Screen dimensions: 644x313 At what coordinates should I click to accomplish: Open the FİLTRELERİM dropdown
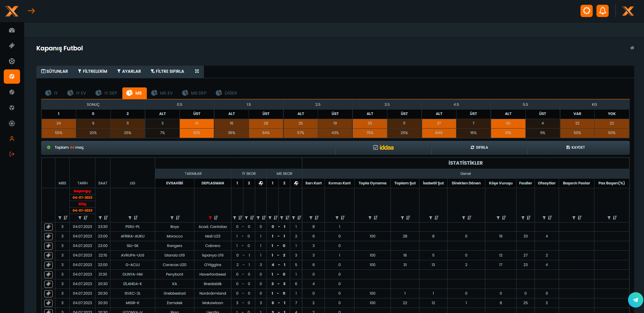click(x=92, y=71)
